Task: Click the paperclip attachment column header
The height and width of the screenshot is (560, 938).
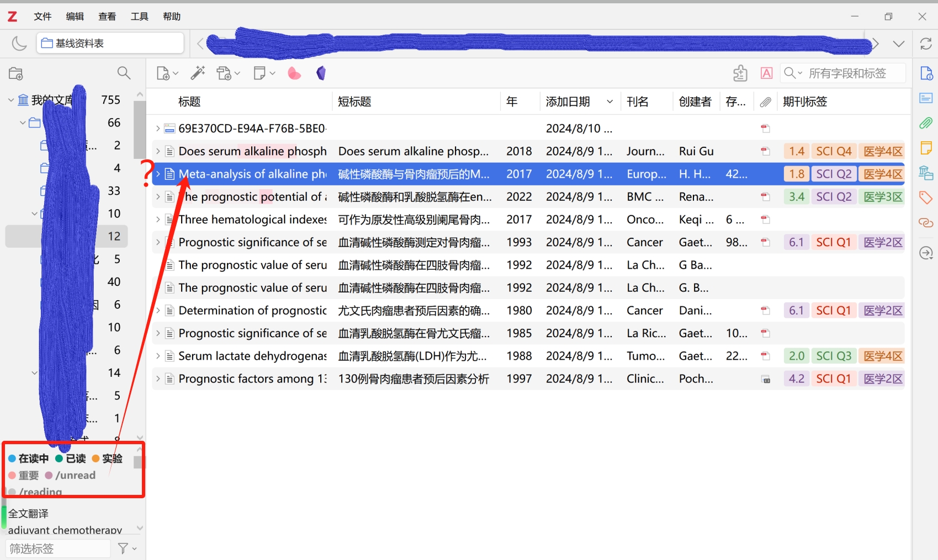Action: click(765, 102)
